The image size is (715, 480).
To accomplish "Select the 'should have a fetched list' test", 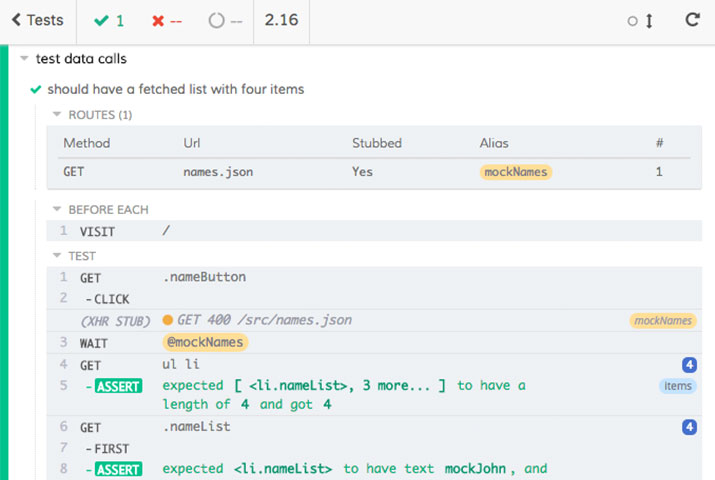I will click(x=175, y=89).
